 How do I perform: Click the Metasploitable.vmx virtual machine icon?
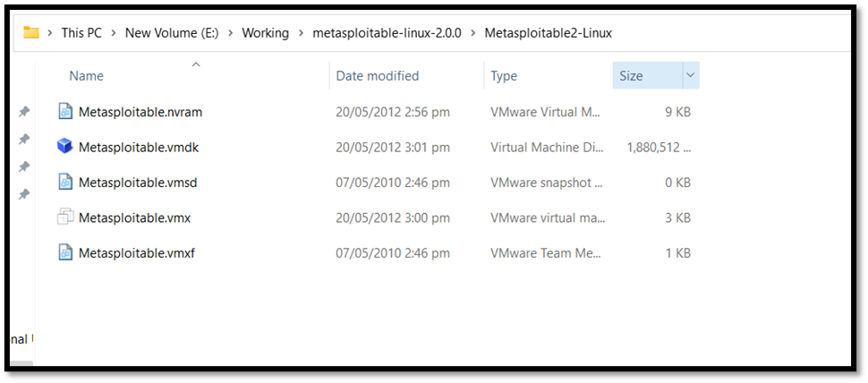tap(64, 217)
